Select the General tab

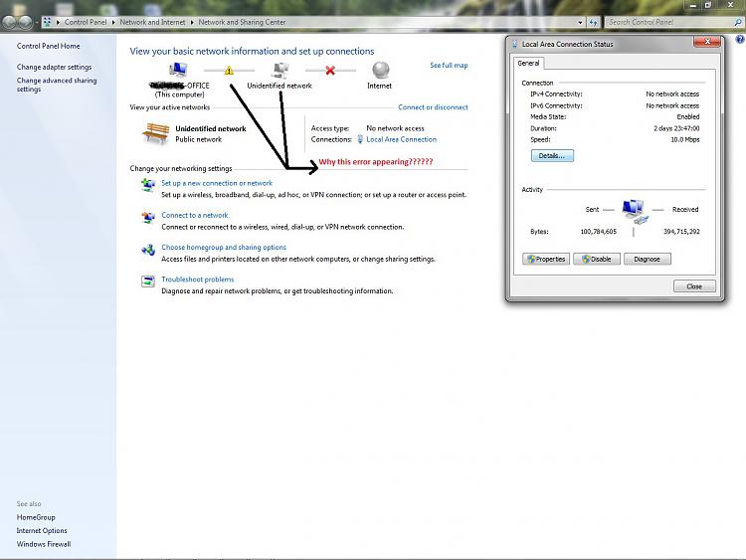pos(528,64)
